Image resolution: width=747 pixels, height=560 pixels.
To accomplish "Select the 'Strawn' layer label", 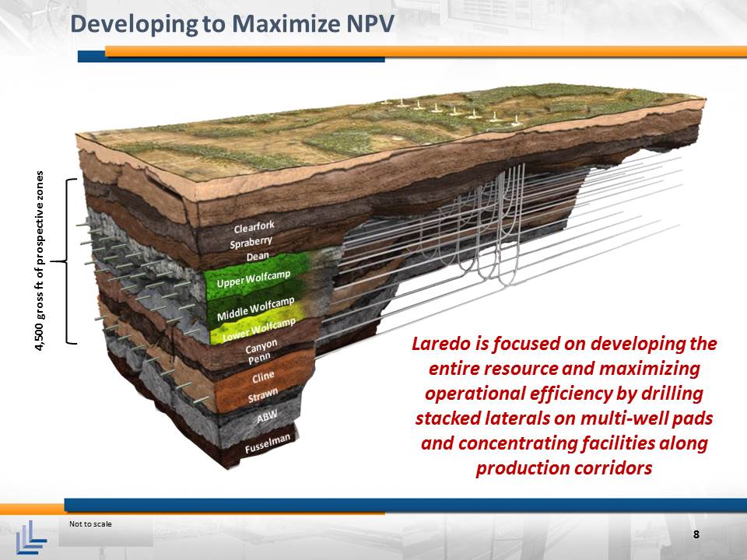I will coord(263,395).
